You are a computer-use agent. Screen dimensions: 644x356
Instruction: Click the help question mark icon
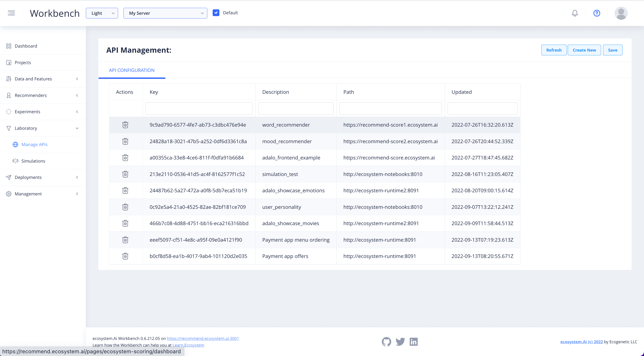tap(597, 13)
